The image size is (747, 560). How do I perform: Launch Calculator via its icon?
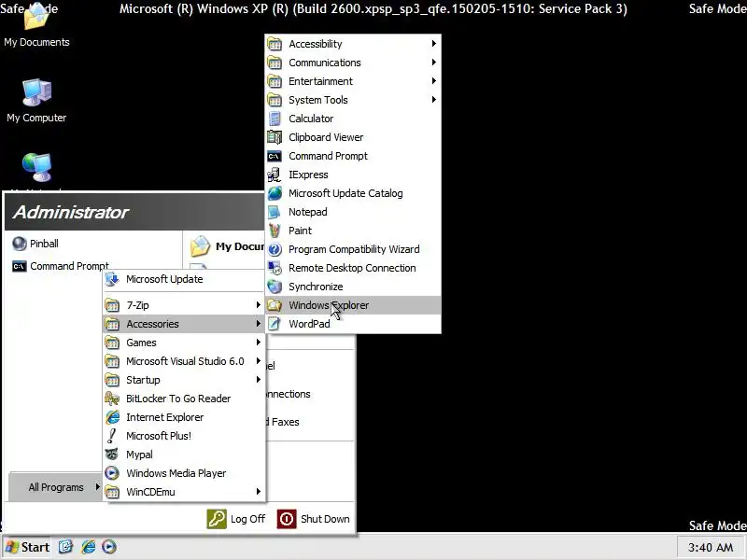click(x=275, y=119)
